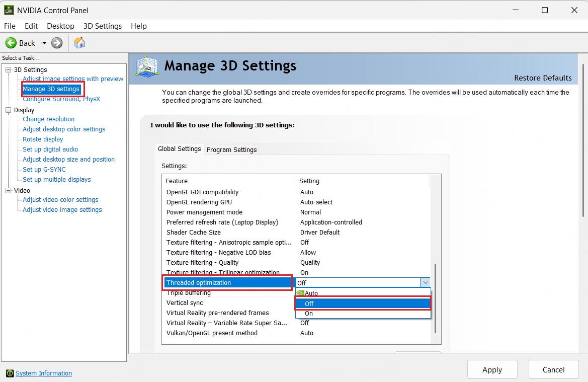Click the Back text button

(27, 43)
